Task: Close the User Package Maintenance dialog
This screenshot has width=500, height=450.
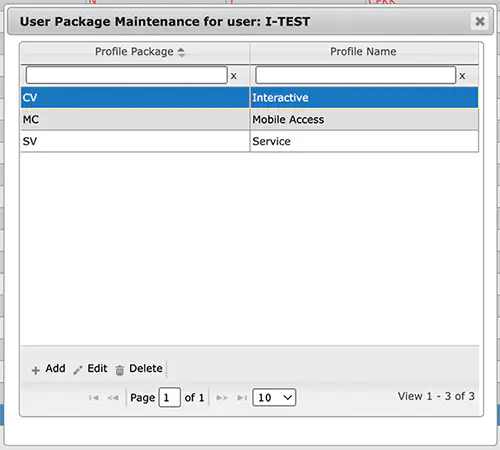Action: (x=480, y=21)
